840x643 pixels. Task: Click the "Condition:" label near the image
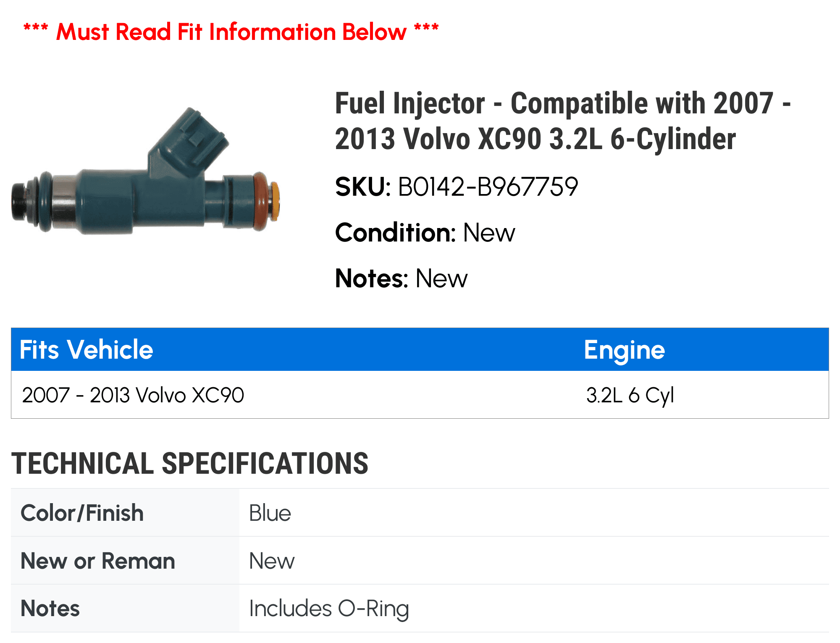click(x=395, y=232)
